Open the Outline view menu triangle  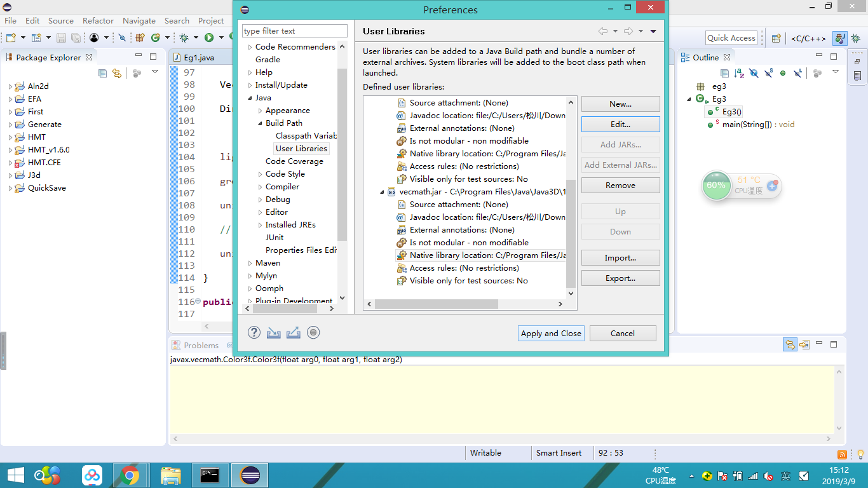pos(834,73)
